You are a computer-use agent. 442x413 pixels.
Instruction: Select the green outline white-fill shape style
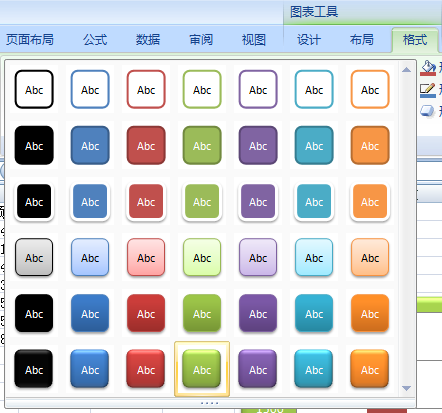(202, 89)
